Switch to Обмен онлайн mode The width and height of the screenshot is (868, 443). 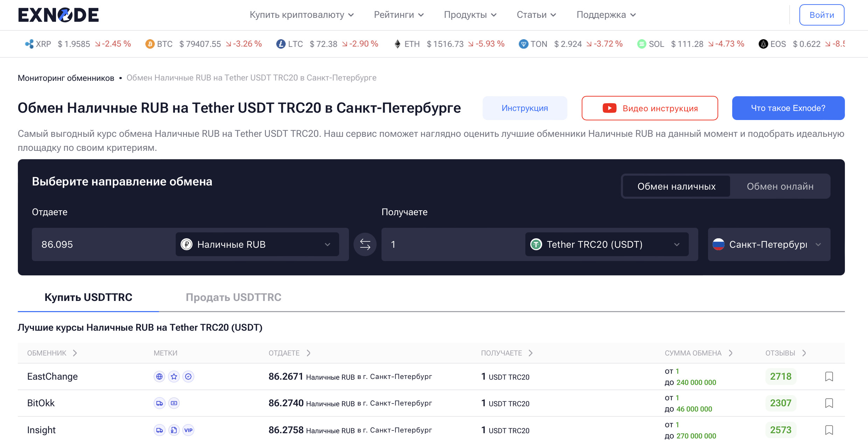coord(780,187)
